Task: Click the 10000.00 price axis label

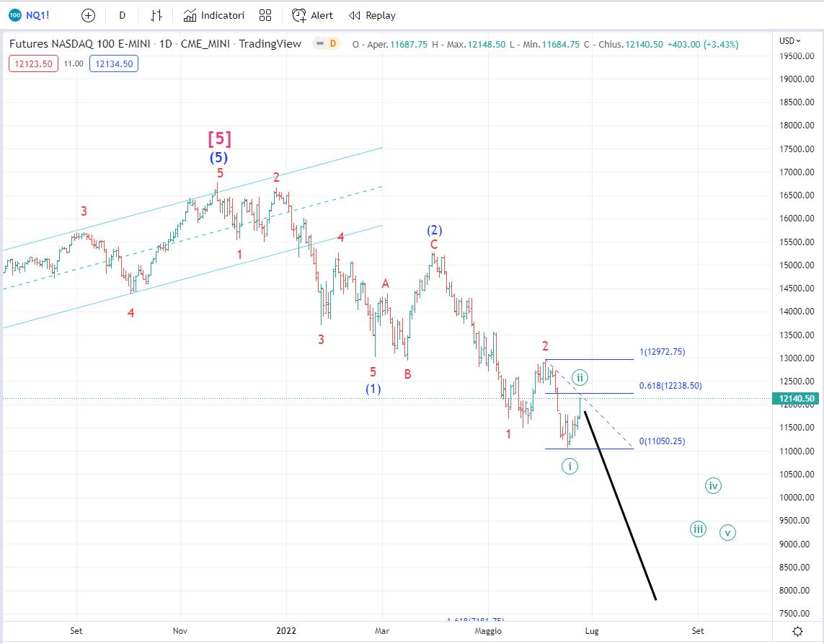Action: [x=797, y=498]
